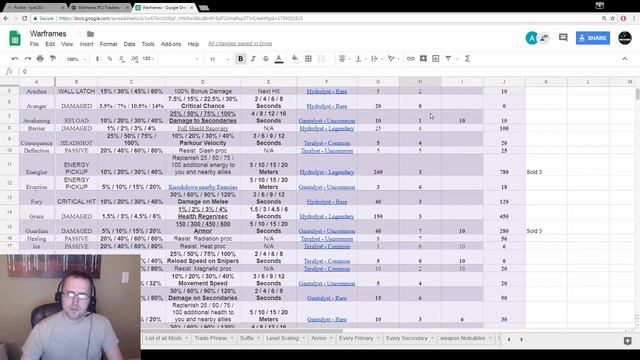Open the cell borders menu
The width and height of the screenshot is (640, 360).
pyautogui.click(x=308, y=59)
